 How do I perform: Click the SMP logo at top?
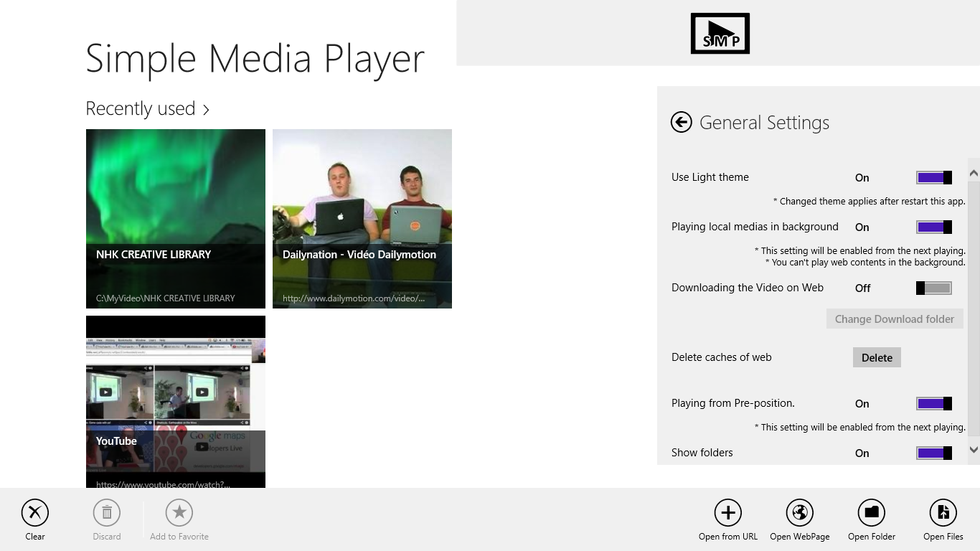(720, 34)
